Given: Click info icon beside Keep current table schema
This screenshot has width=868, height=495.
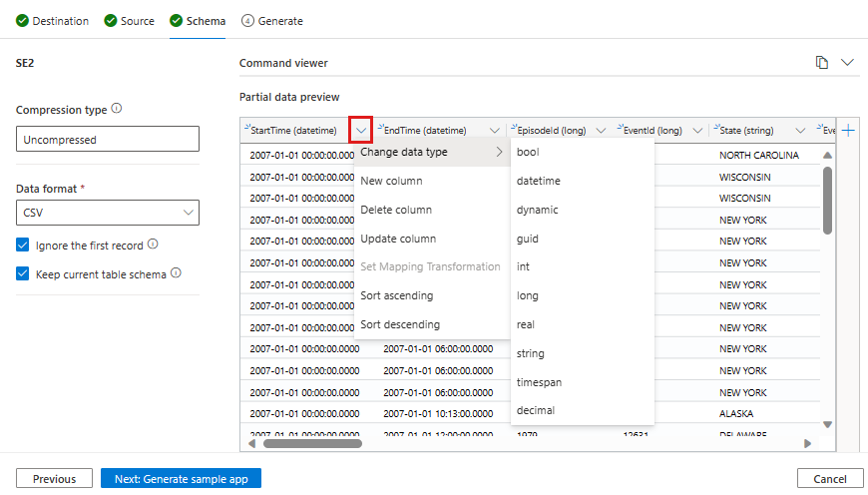Looking at the screenshot, I should coord(176,273).
